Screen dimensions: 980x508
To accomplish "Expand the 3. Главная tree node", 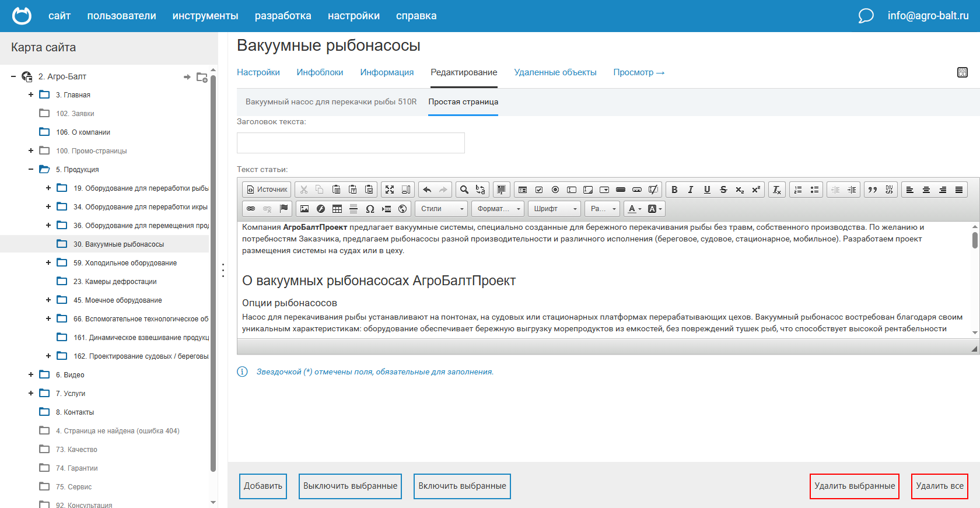I will [31, 94].
